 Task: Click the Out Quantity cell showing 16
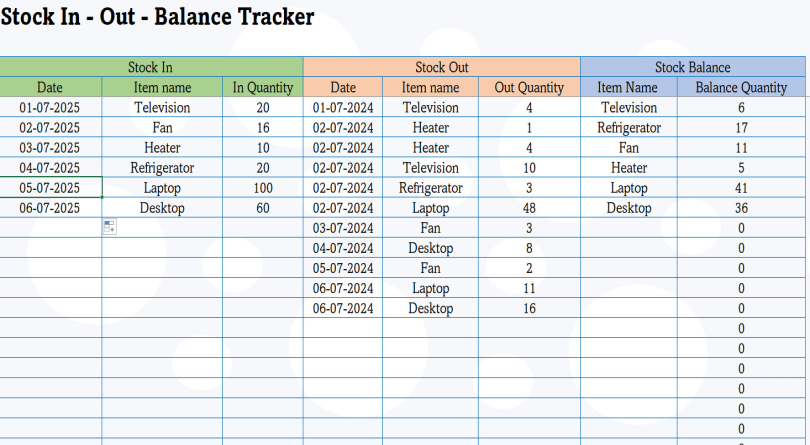529,308
